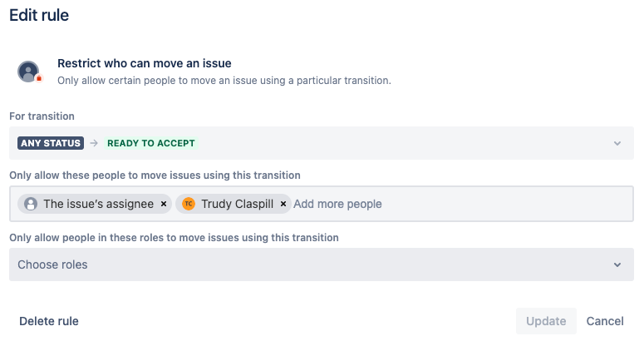Click the restrict rule user-lock icon
This screenshot has width=644, height=346.
point(30,72)
